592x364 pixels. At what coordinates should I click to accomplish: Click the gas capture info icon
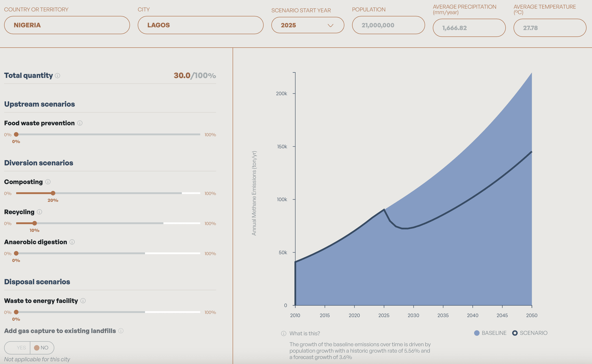click(121, 331)
